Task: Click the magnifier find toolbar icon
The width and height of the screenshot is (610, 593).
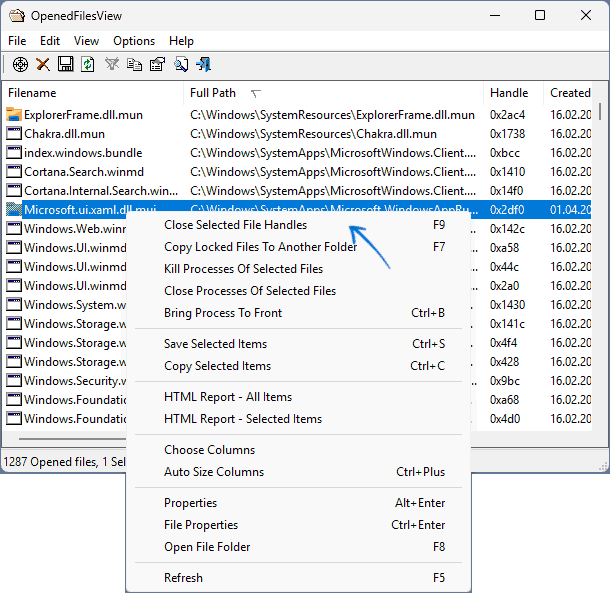Action: [x=181, y=65]
